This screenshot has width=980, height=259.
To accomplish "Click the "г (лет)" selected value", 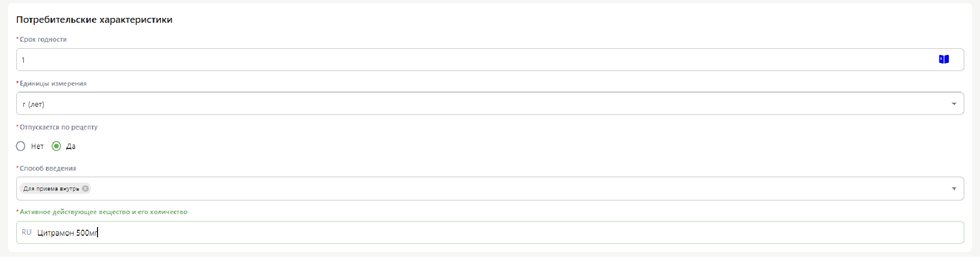I will pos(34,104).
